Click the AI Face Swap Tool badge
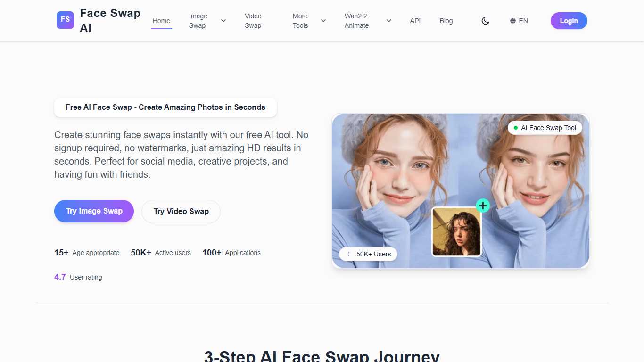644x362 pixels. pyautogui.click(x=545, y=127)
